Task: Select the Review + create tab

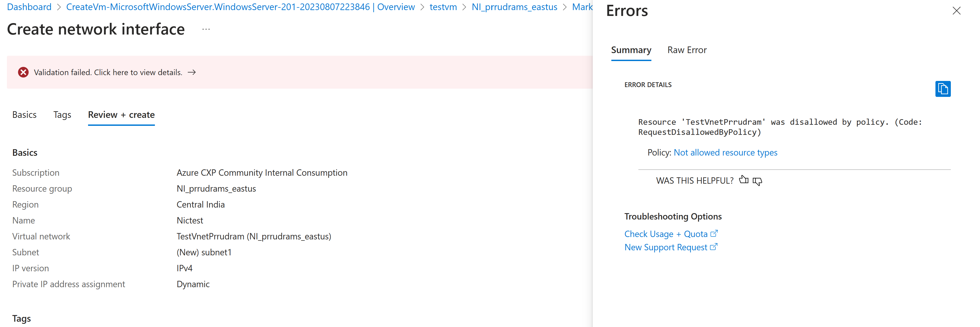Action: pyautogui.click(x=121, y=115)
